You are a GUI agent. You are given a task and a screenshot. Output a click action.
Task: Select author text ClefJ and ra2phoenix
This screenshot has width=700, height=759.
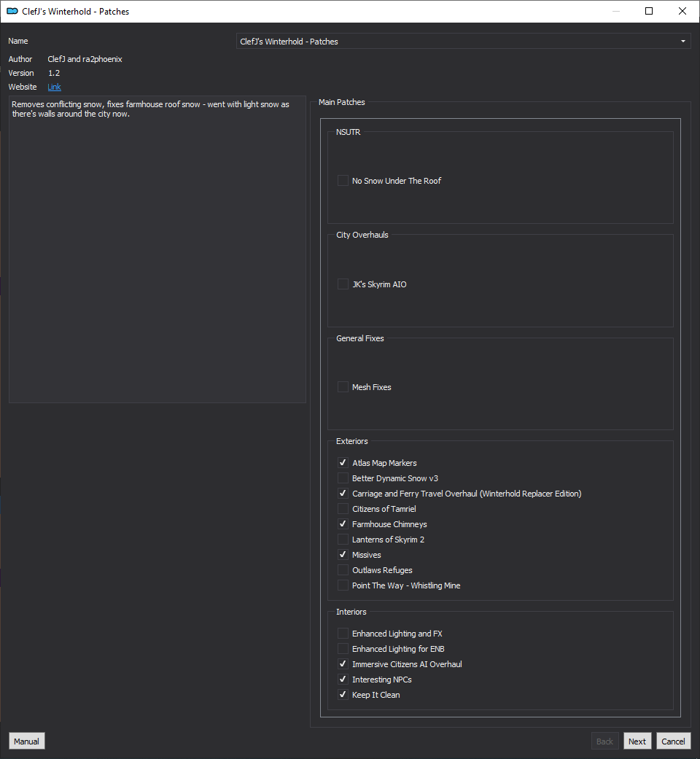pos(85,59)
